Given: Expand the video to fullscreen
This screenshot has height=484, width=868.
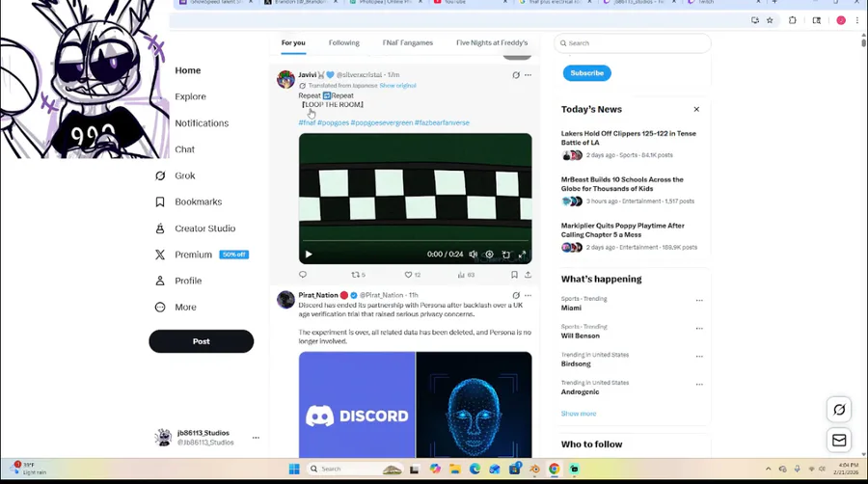Looking at the screenshot, I should 522,255.
